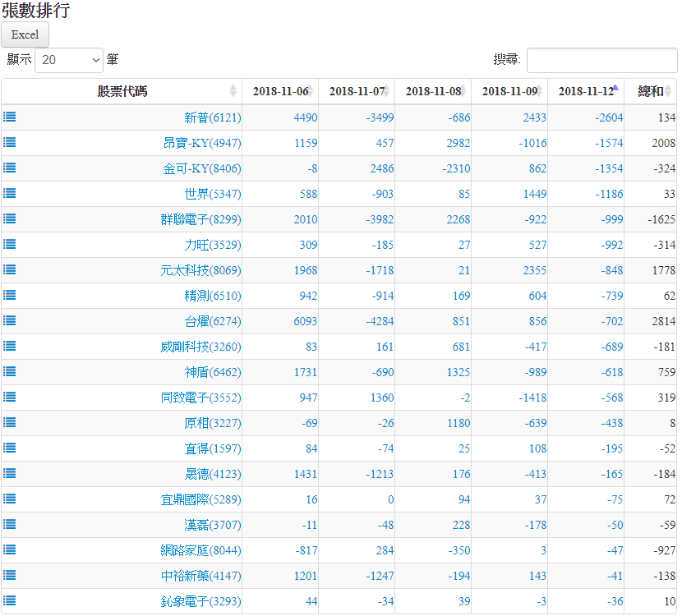Click the 搜尋 search input field
Screen dimensions: 682x616
tap(601, 60)
